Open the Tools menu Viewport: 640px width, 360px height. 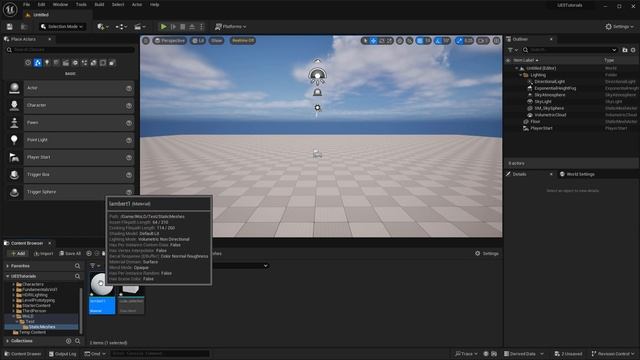click(x=81, y=4)
